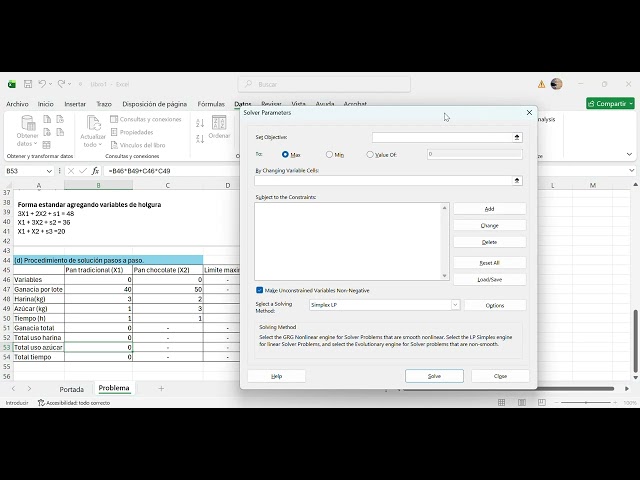
Task: Click the Undo arrow icon
Action: 42,84
